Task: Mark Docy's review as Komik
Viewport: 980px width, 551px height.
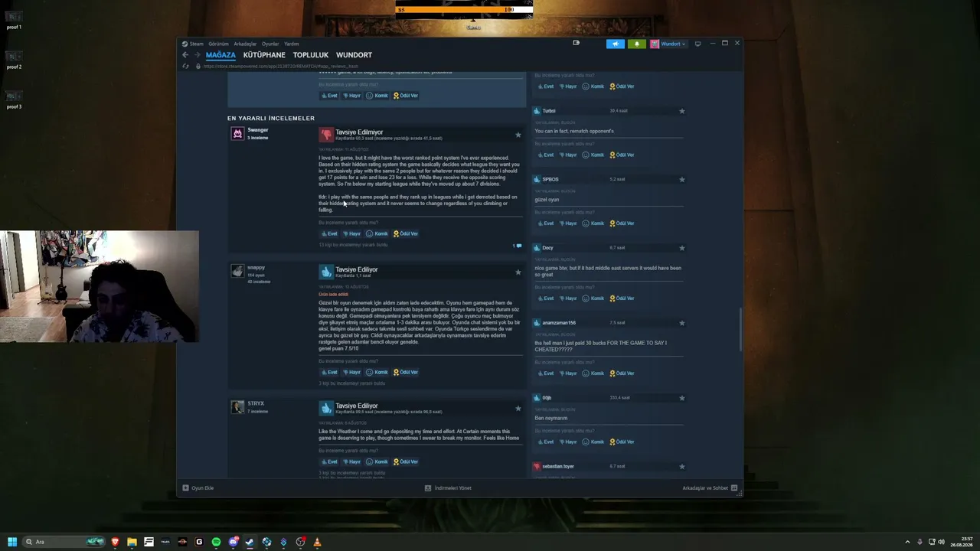Action: pyautogui.click(x=593, y=298)
